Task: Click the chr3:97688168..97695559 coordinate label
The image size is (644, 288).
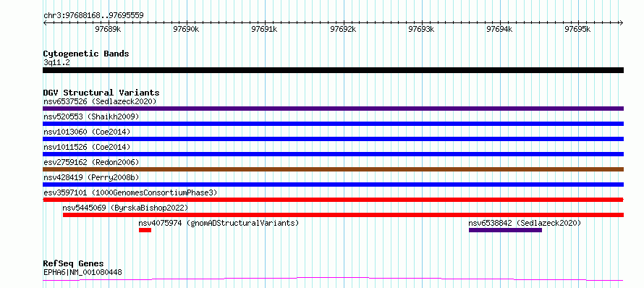Action: pyautogui.click(x=93, y=16)
